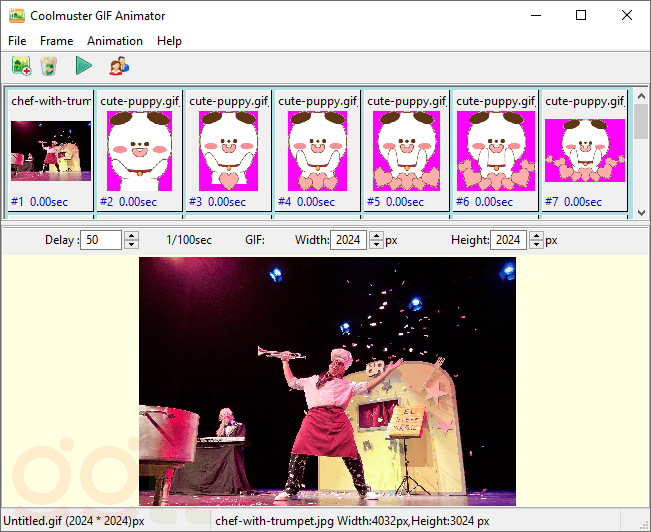Open the Animation menu
The width and height of the screenshot is (651, 532).
114,41
